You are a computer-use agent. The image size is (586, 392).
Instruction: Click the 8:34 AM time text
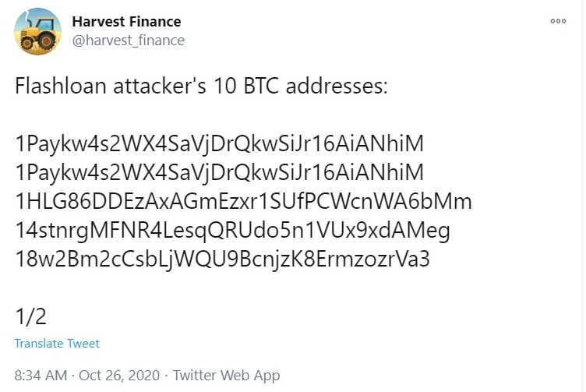coord(41,375)
